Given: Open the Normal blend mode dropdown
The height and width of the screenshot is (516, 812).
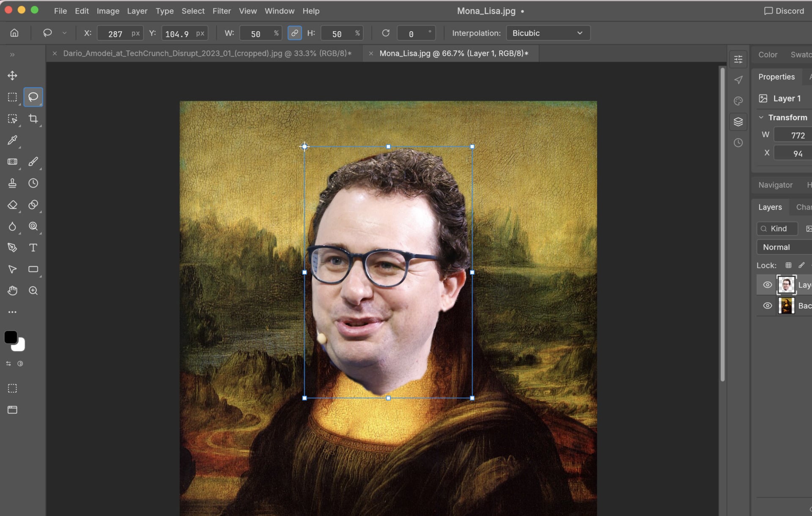Looking at the screenshot, I should tap(785, 247).
